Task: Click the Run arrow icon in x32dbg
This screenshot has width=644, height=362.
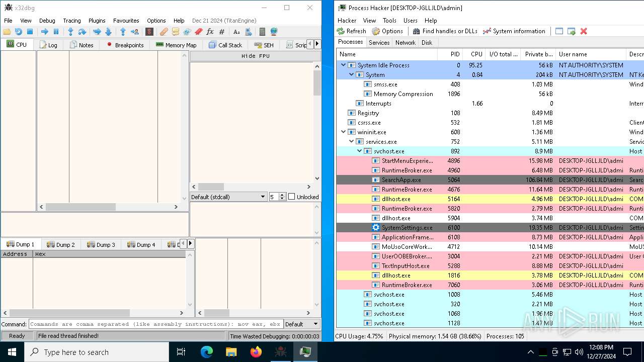Action: coord(44,32)
